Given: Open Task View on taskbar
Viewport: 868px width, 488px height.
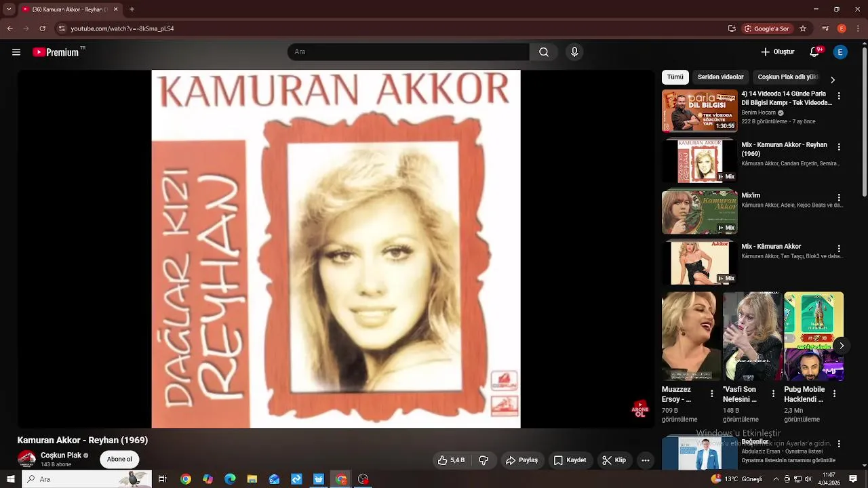Looking at the screenshot, I should coord(163,479).
